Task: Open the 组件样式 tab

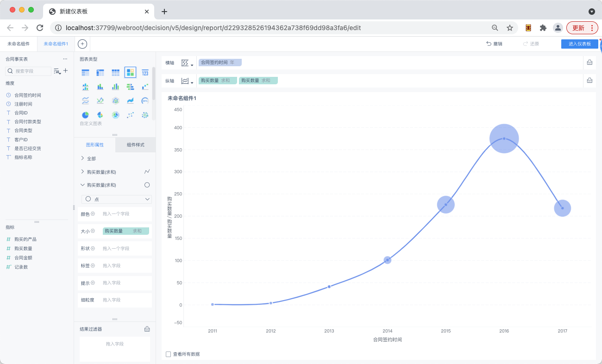Action: point(136,145)
